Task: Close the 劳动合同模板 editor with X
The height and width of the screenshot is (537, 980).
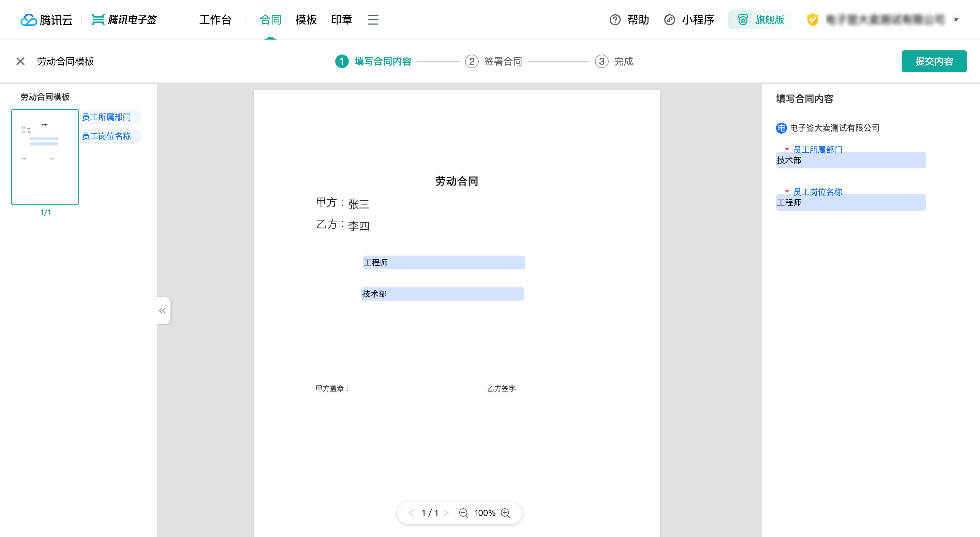Action: 20,61
